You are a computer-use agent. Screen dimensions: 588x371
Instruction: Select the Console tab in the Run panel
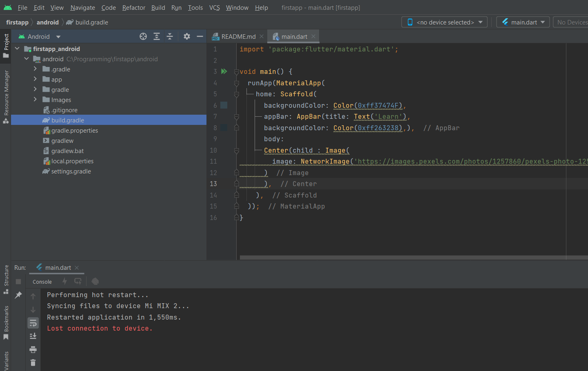(42, 282)
